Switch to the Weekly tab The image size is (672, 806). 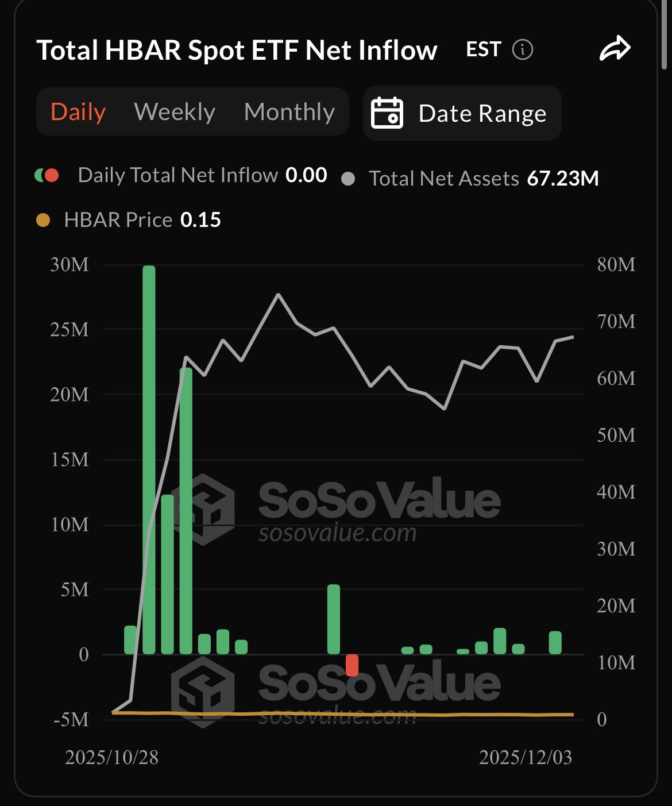tap(175, 111)
